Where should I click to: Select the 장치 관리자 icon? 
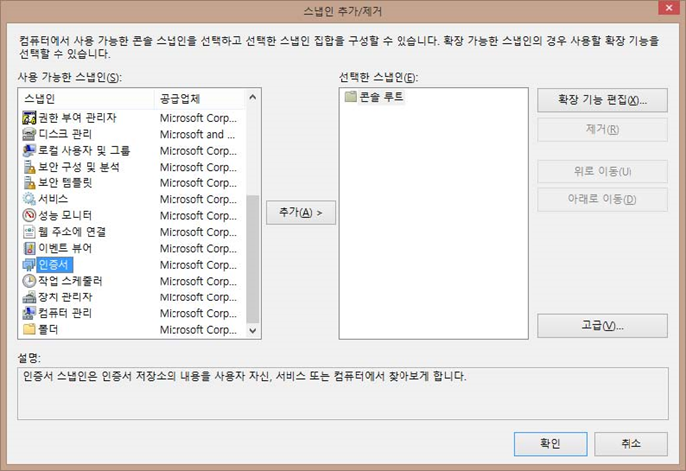click(29, 297)
